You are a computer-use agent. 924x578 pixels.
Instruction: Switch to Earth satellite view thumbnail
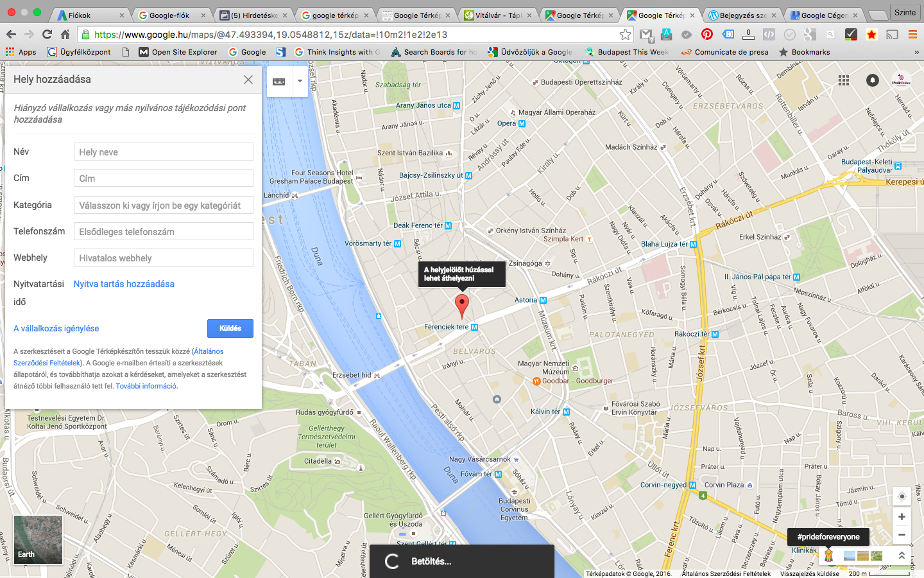pyautogui.click(x=38, y=540)
